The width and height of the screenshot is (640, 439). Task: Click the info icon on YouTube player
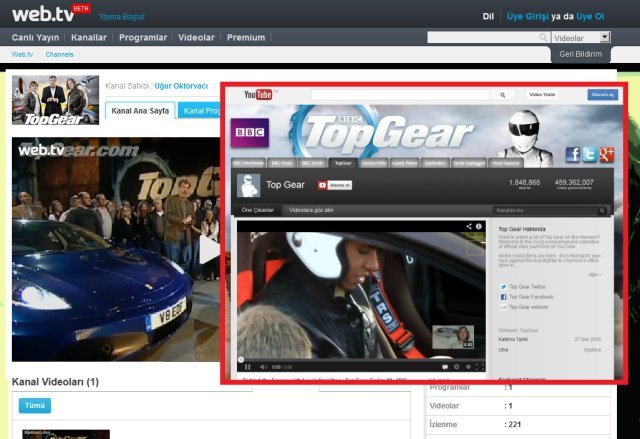(478, 226)
